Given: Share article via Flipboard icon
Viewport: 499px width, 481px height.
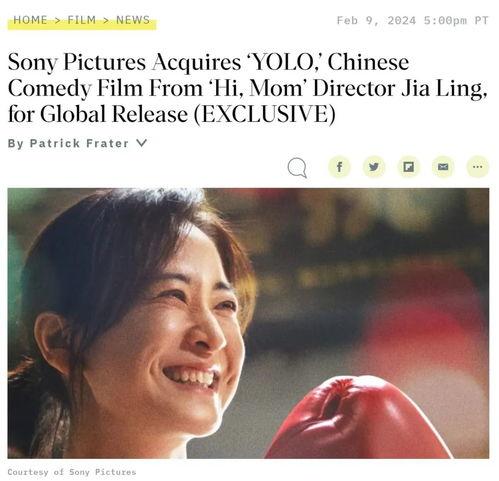Looking at the screenshot, I should pos(409,167).
